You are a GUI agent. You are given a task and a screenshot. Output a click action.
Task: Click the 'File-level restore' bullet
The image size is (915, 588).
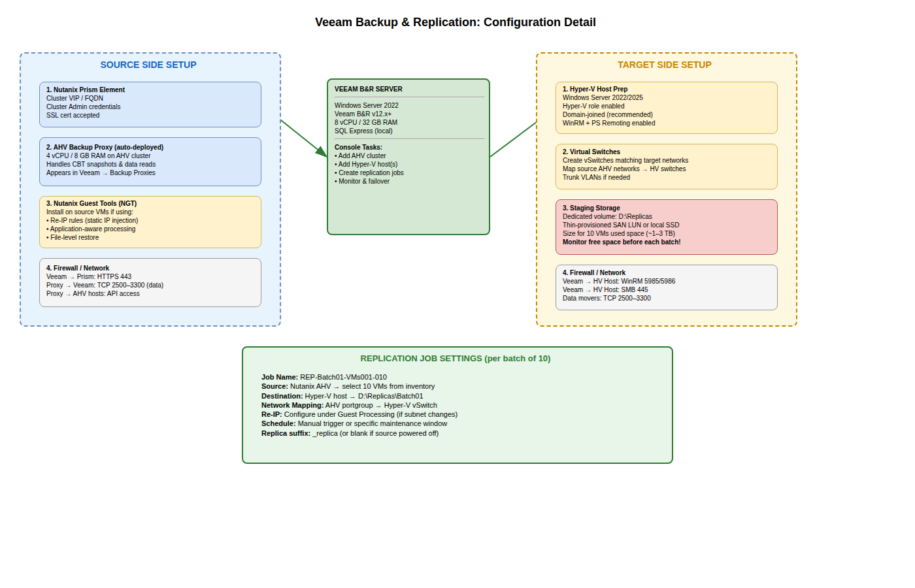click(73, 237)
